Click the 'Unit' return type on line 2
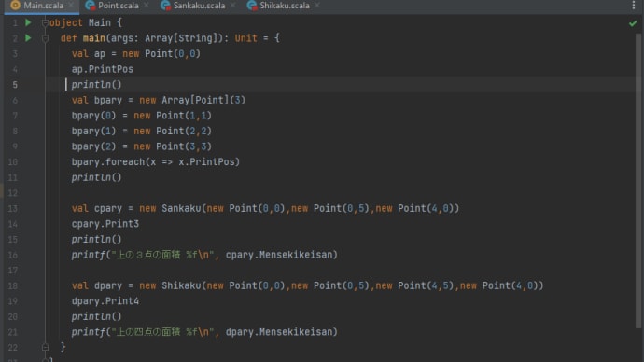The width and height of the screenshot is (644, 362). click(246, 38)
